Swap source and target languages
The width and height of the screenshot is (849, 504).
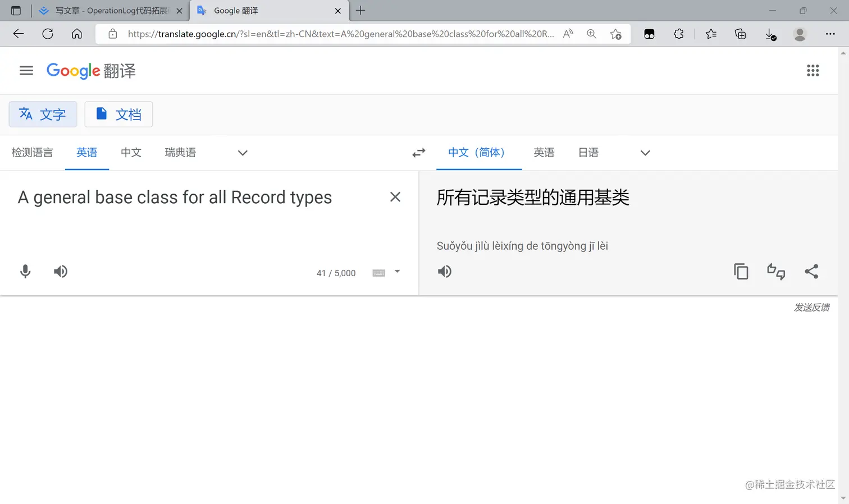(419, 153)
